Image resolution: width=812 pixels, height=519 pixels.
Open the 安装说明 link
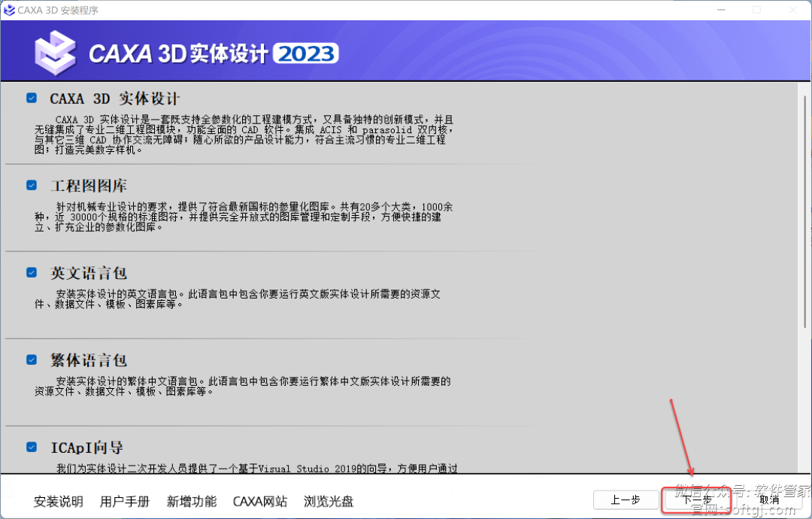coord(59,502)
